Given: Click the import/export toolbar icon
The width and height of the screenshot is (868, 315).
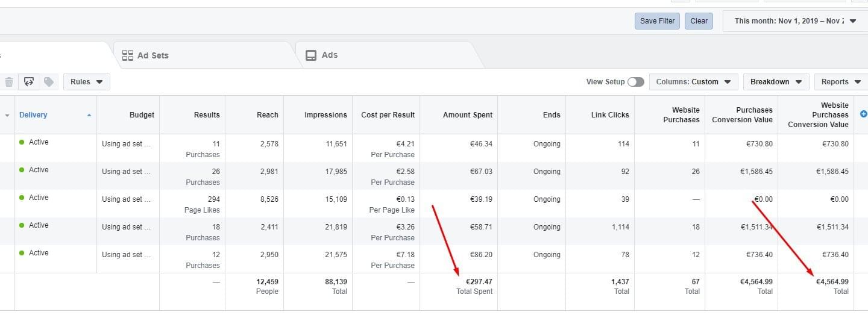Looking at the screenshot, I should (29, 82).
